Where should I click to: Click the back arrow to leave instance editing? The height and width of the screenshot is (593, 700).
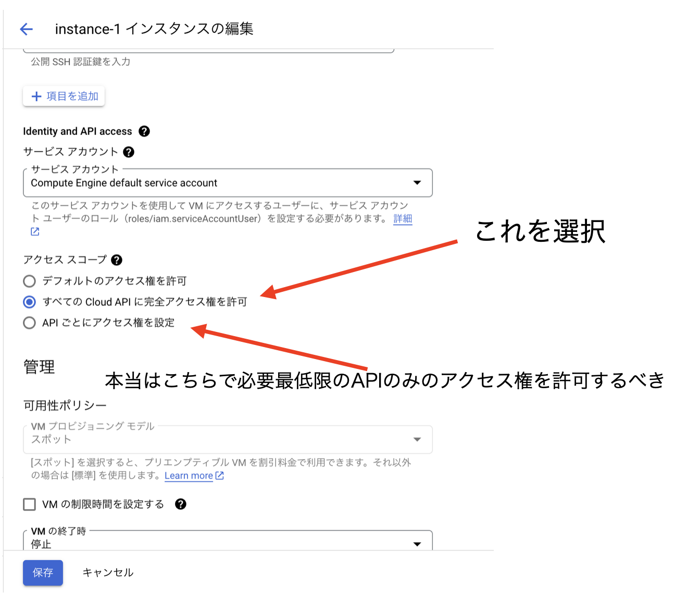pos(26,29)
